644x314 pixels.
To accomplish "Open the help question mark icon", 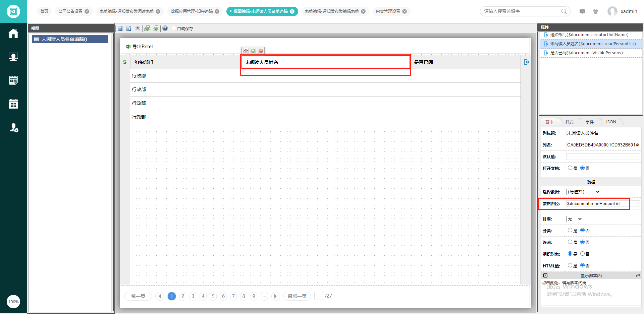I will click(165, 28).
